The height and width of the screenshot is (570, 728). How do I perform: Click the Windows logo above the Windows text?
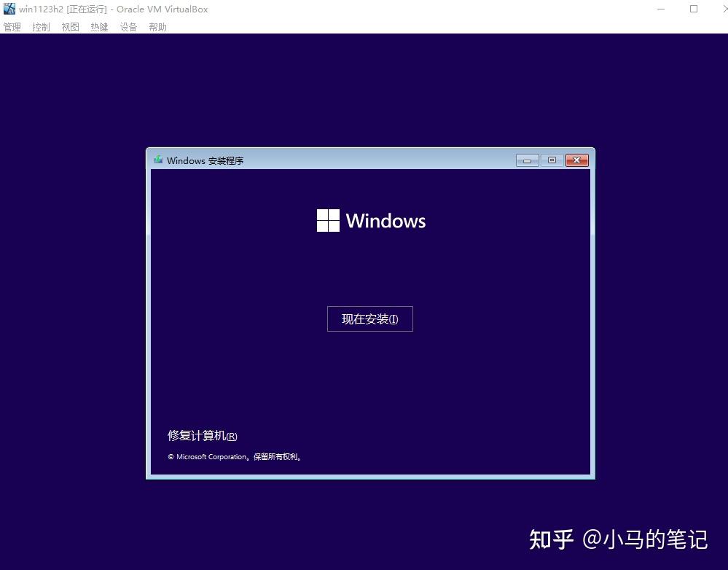click(x=327, y=220)
